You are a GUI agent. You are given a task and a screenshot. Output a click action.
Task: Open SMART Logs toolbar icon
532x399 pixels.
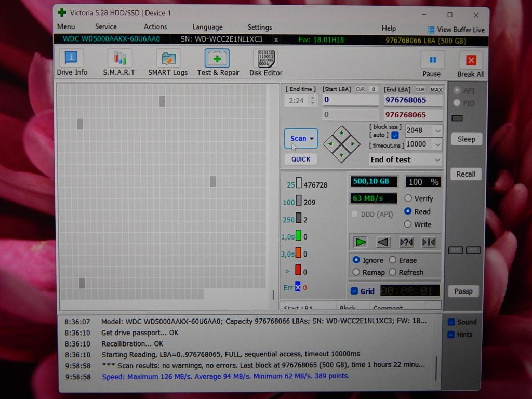tap(168, 58)
